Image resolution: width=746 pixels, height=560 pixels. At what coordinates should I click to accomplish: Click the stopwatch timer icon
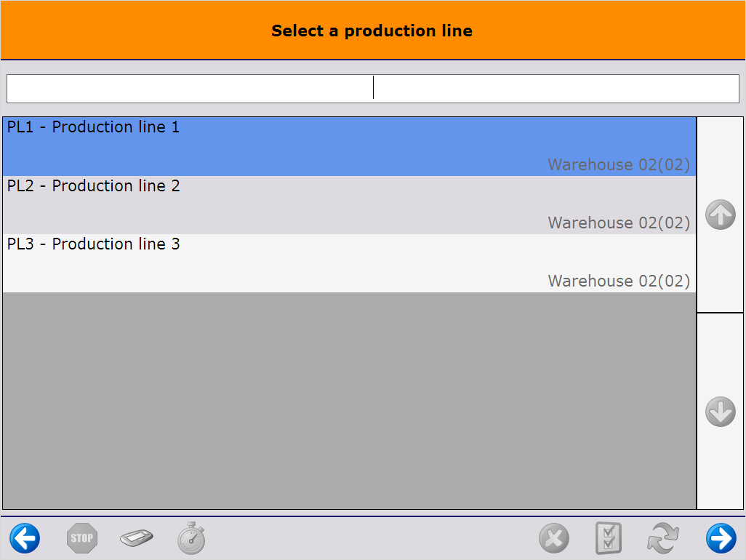coord(191,539)
